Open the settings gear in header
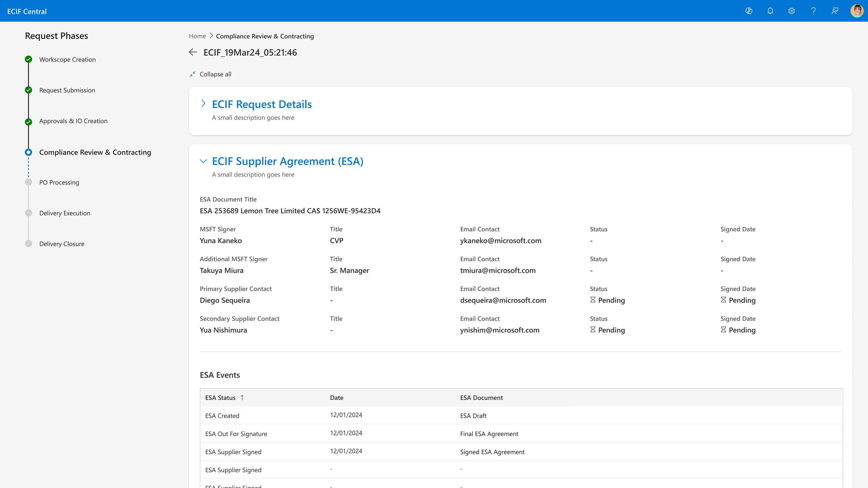This screenshot has width=868, height=488. [x=791, y=11]
